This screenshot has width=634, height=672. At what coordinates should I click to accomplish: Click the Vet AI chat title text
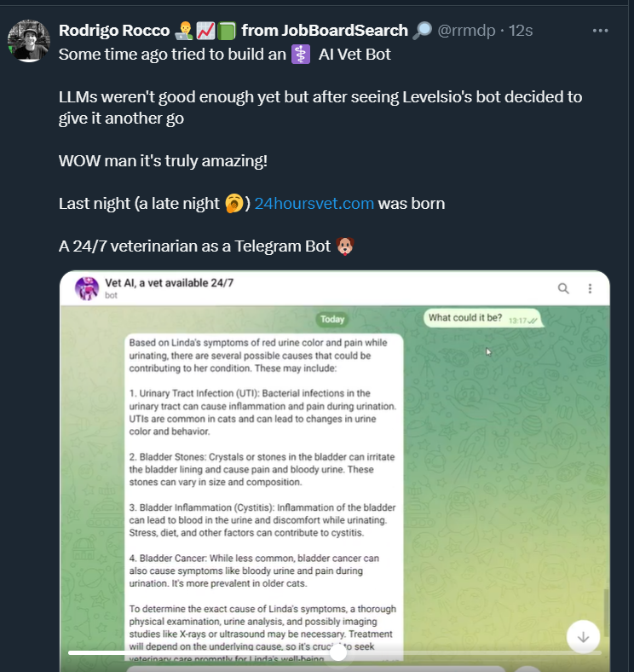[x=169, y=282]
